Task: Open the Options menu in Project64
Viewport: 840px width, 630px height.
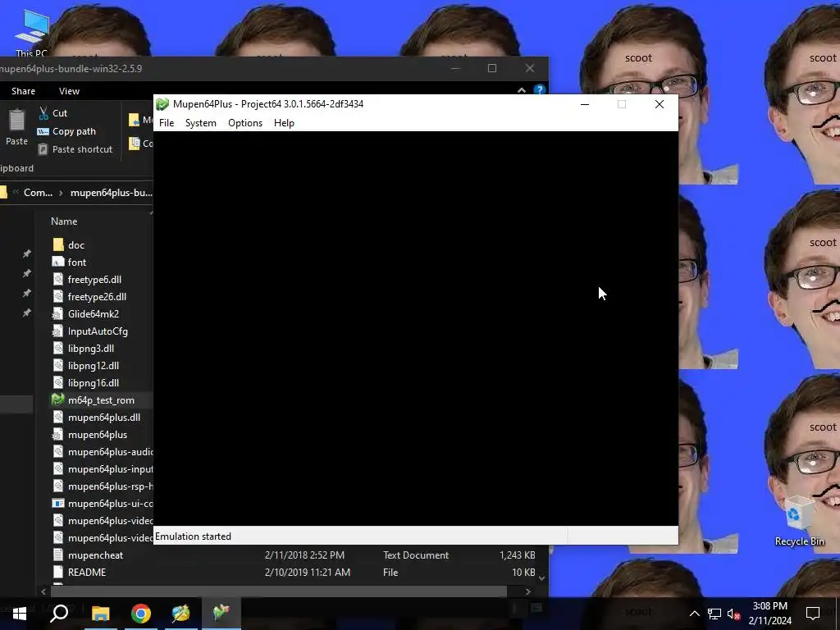Action: (245, 123)
